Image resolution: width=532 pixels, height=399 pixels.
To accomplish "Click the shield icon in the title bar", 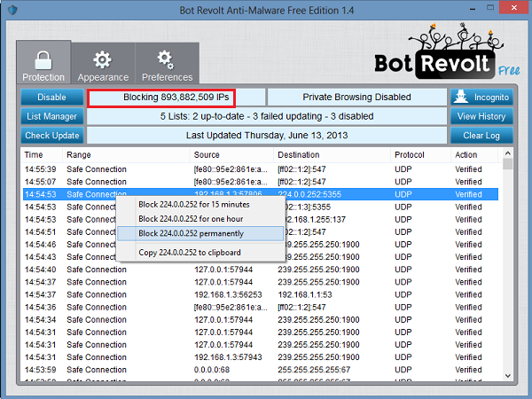I will click(12, 10).
